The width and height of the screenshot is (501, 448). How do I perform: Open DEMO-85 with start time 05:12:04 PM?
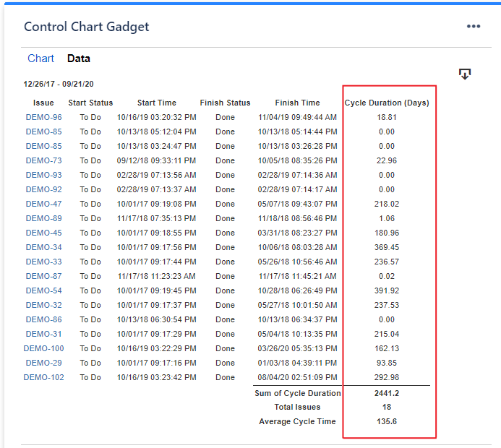point(44,132)
